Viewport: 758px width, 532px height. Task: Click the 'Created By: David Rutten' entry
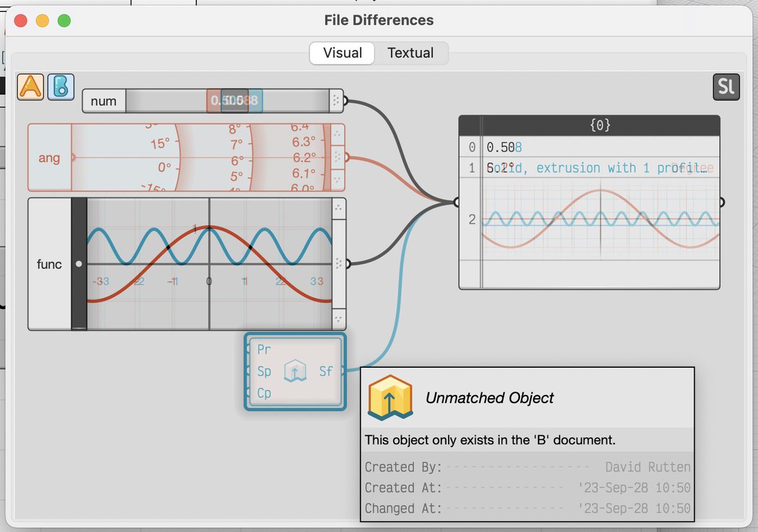(527, 467)
